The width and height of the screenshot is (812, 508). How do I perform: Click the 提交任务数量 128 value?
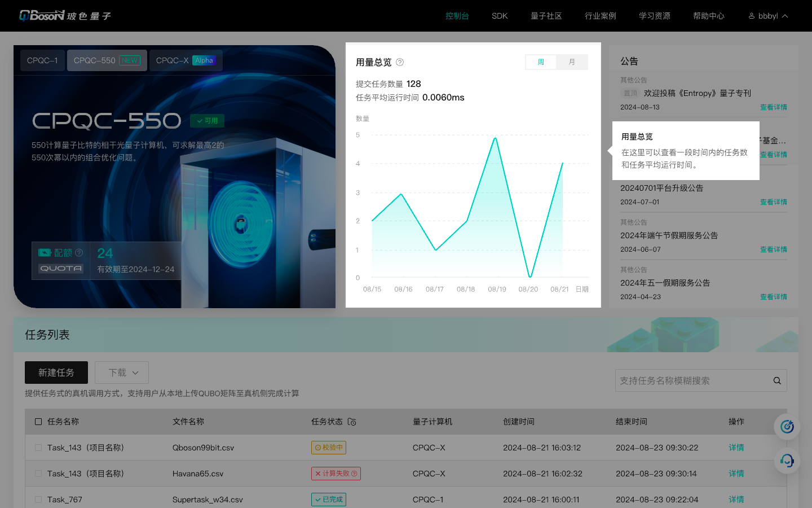coord(414,84)
